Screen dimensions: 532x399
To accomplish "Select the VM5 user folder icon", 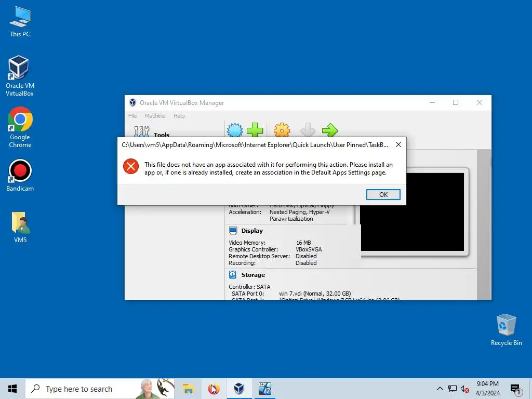I will point(20,227).
